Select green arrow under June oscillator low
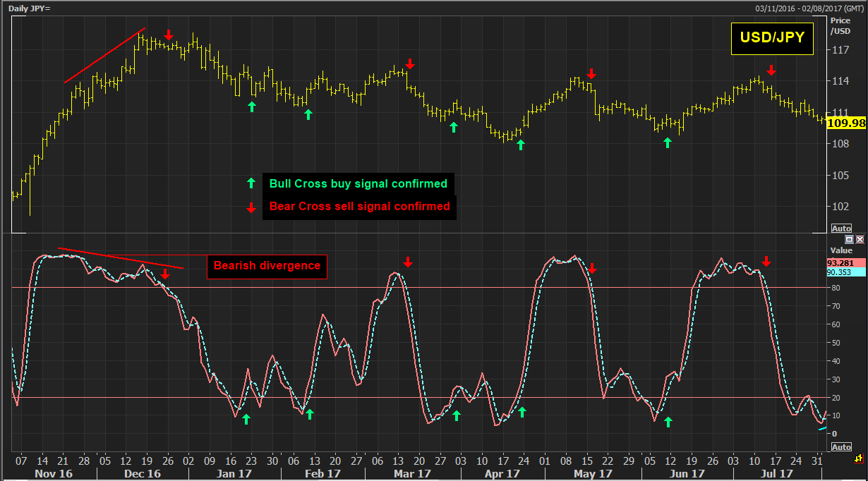Image resolution: width=868 pixels, height=481 pixels. point(668,422)
